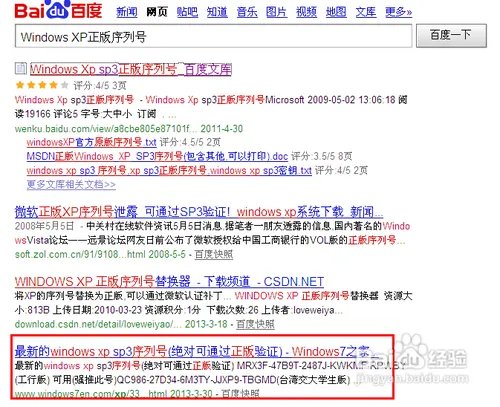
Task: Switch to the 图片 images tab
Action: tap(276, 12)
